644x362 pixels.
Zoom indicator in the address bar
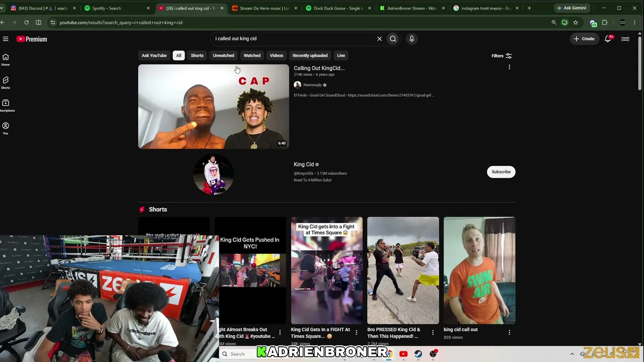tap(554, 22)
